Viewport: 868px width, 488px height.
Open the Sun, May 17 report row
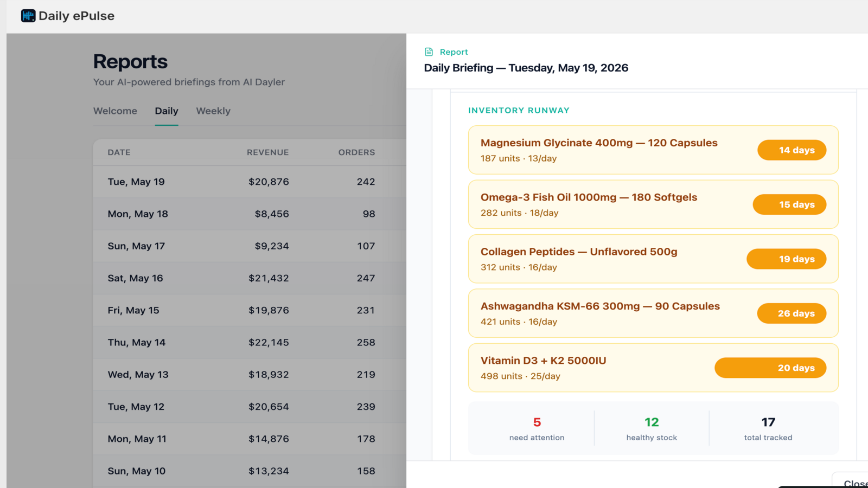[250, 246]
